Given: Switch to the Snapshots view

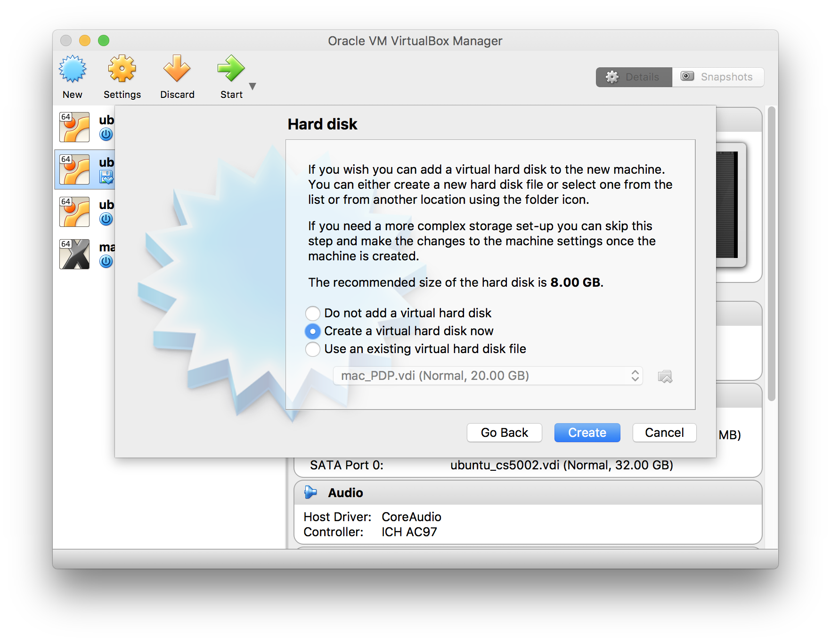Looking at the screenshot, I should (x=718, y=77).
